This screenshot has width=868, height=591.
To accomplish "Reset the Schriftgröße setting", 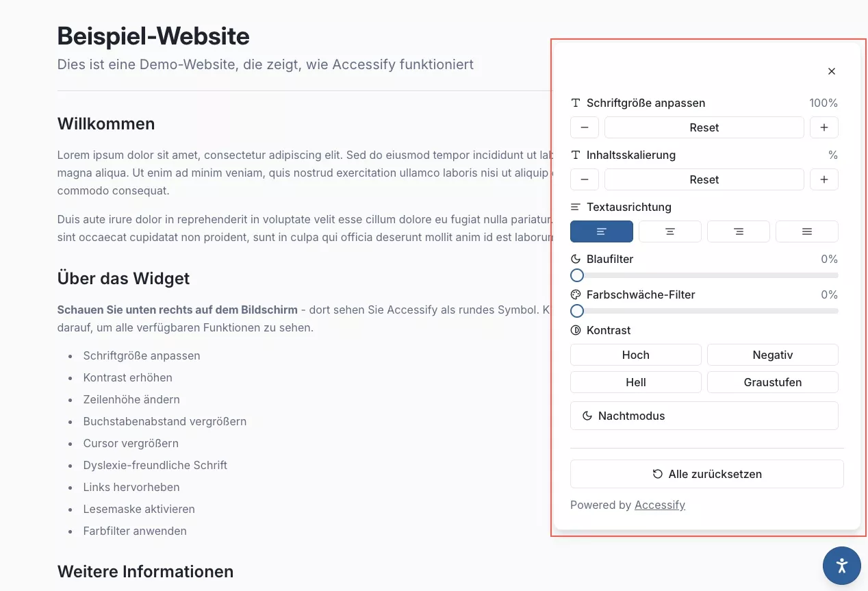I will click(704, 127).
